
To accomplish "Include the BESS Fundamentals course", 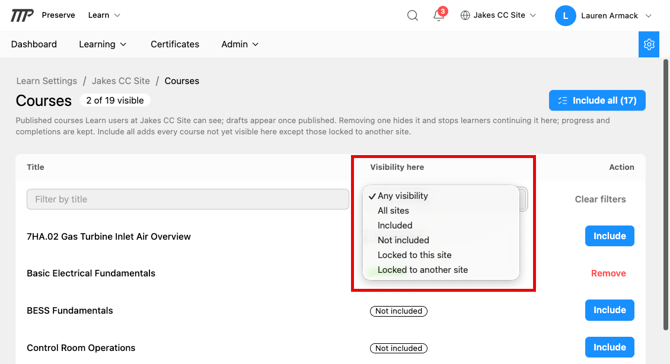I will tap(609, 310).
